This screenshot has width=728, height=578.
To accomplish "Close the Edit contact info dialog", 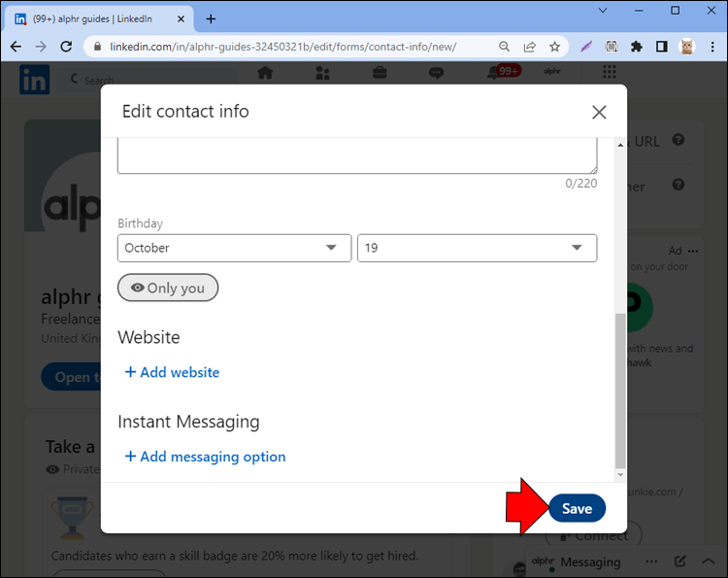I will click(x=599, y=112).
